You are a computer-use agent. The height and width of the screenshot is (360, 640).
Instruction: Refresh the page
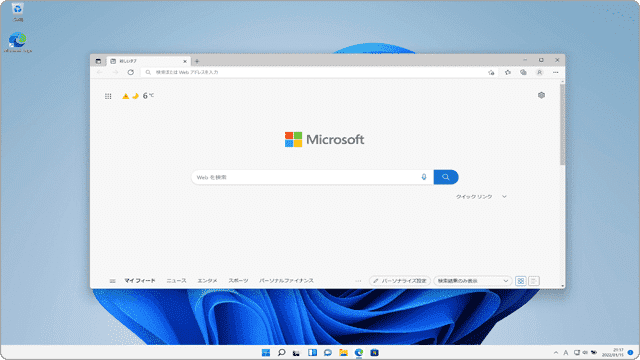131,72
